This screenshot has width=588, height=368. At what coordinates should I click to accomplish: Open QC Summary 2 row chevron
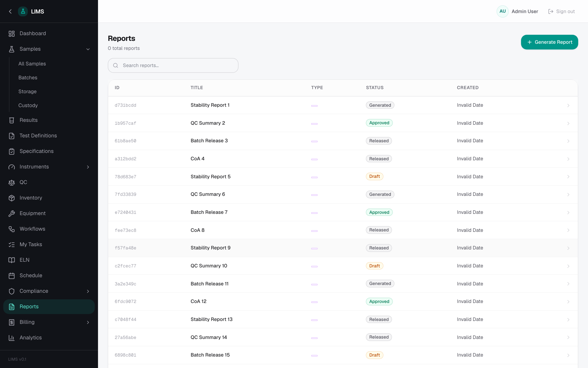568,123
